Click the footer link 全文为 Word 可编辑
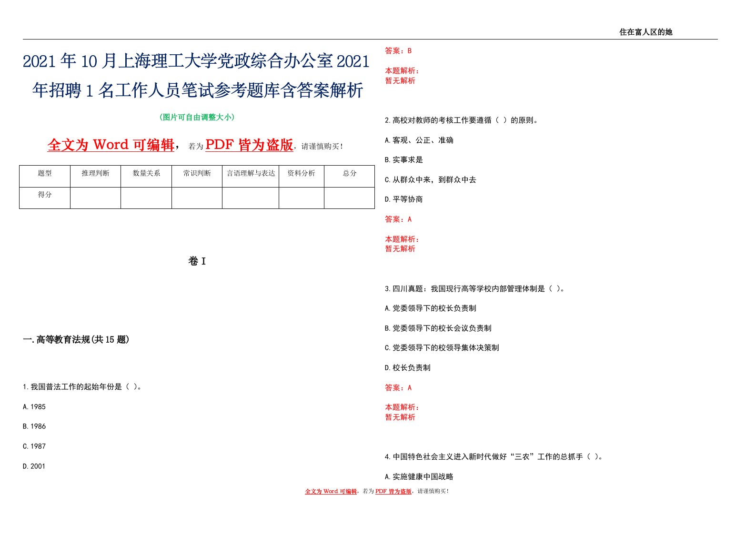This screenshot has height=534, width=756. [x=331, y=491]
